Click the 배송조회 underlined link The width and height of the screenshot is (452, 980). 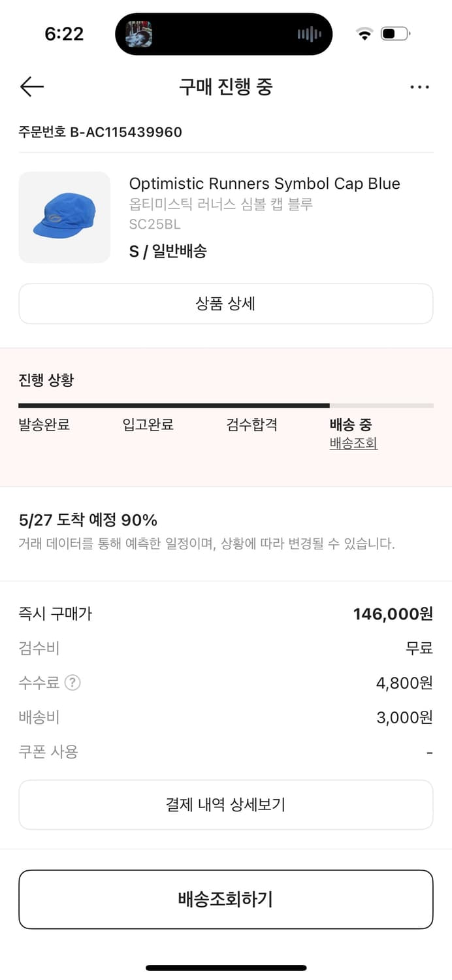click(x=353, y=444)
